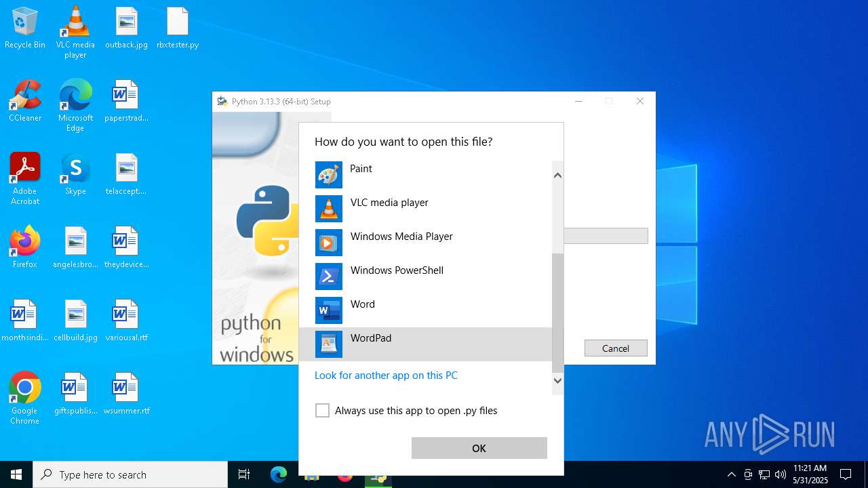Viewport: 868px width, 488px height.
Task: Close the Python Setup window
Action: (x=639, y=101)
